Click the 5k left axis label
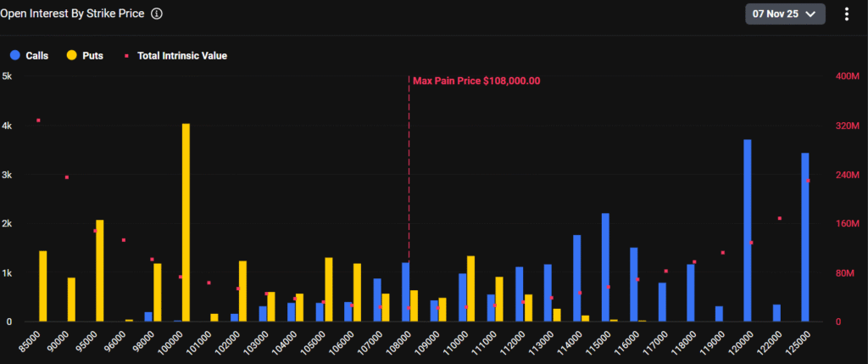The width and height of the screenshot is (868, 364). (7, 76)
